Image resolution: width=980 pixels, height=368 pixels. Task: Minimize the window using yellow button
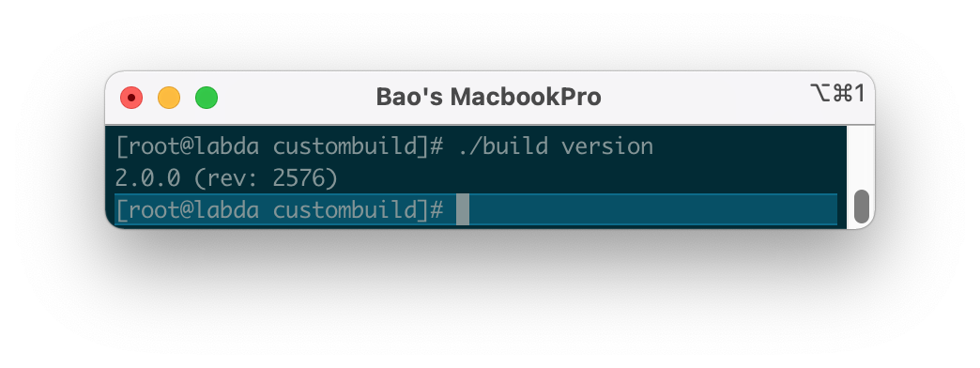(x=169, y=98)
